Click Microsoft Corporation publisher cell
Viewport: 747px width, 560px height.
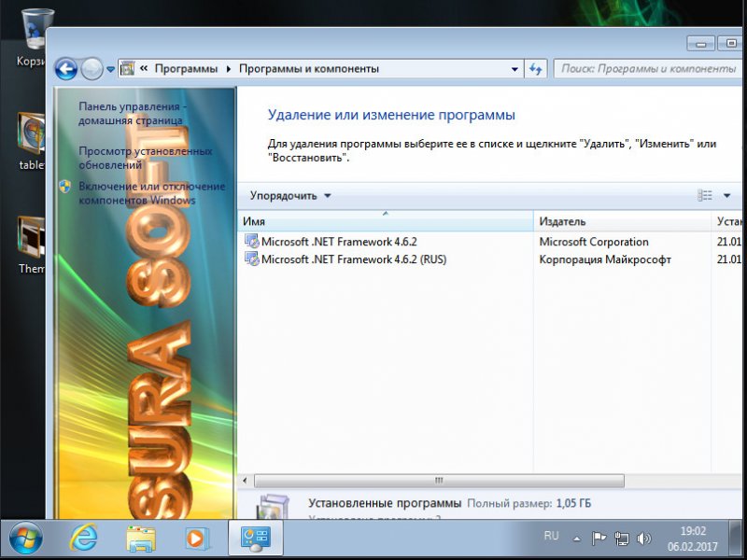(x=594, y=242)
